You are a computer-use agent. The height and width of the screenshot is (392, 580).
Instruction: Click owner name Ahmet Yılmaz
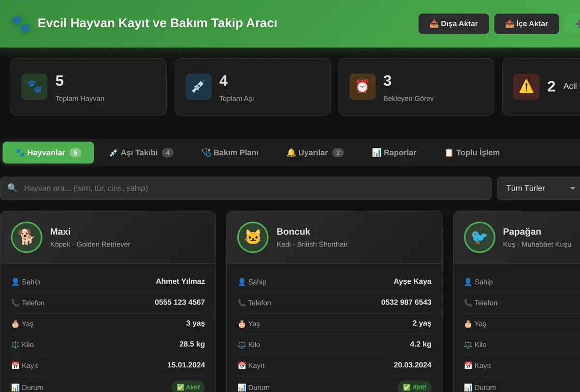pos(180,281)
